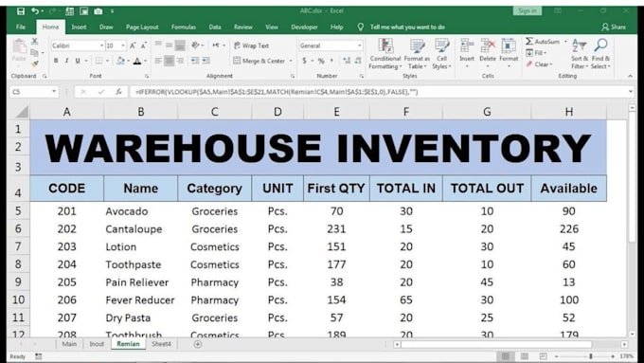This screenshot has height=363, width=644.
Task: Click the Select All corner triangle
Action: 22,112
